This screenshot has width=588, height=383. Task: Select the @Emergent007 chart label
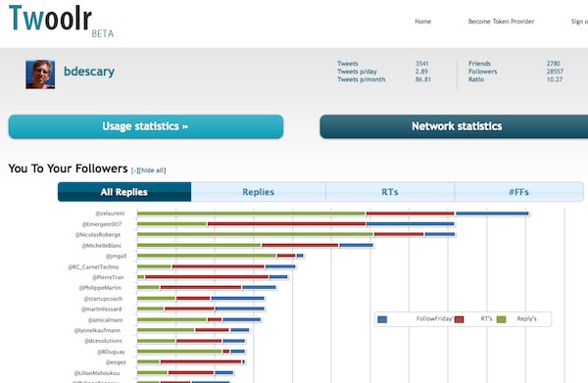coord(102,224)
